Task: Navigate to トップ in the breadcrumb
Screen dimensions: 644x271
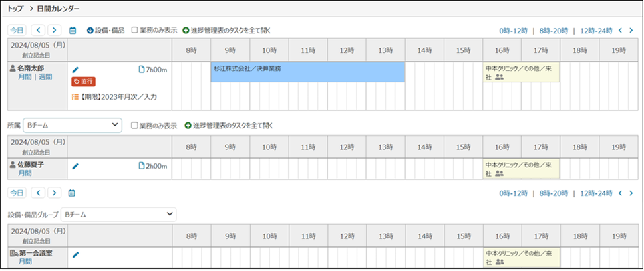Action: pos(14,9)
